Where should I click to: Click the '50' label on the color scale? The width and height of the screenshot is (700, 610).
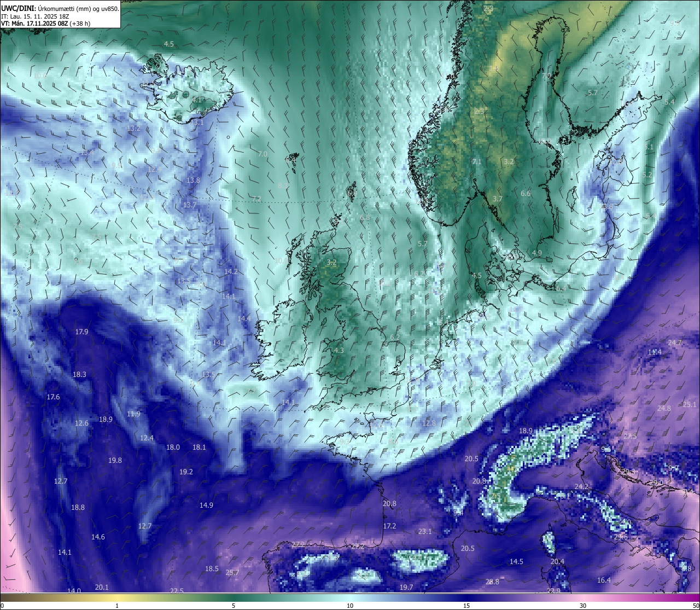coord(696,606)
